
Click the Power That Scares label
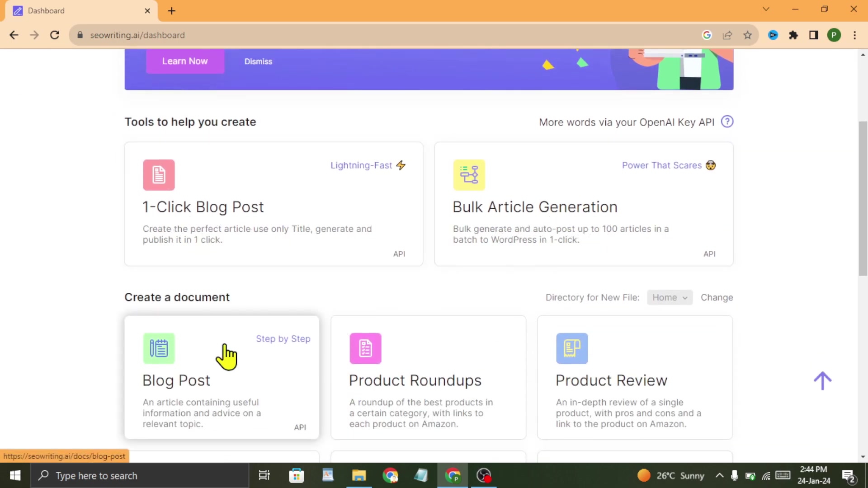pos(662,165)
